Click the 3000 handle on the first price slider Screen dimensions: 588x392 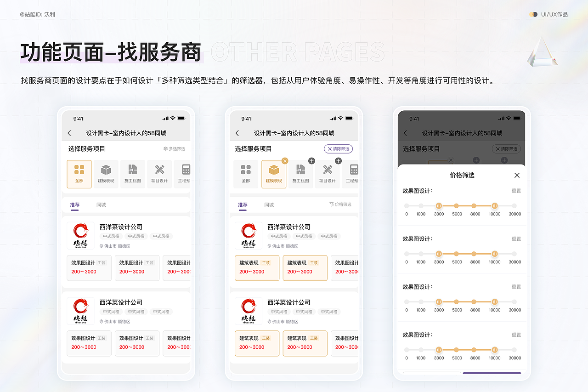tap(439, 206)
